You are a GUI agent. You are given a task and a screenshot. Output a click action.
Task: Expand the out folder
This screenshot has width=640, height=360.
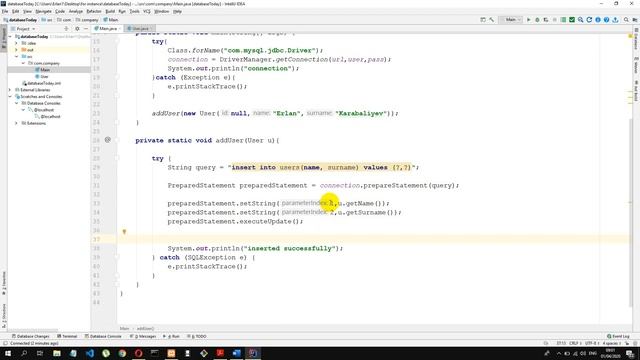tap(17, 50)
